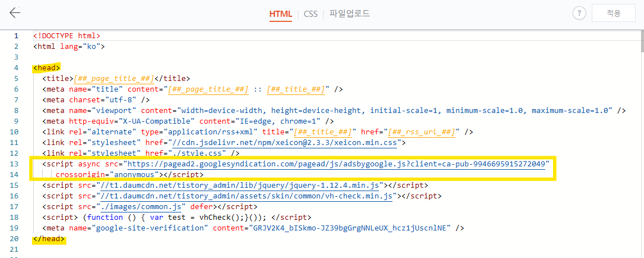The image size is (644, 258).
Task: Switch to the CSS tab
Action: [x=310, y=13]
